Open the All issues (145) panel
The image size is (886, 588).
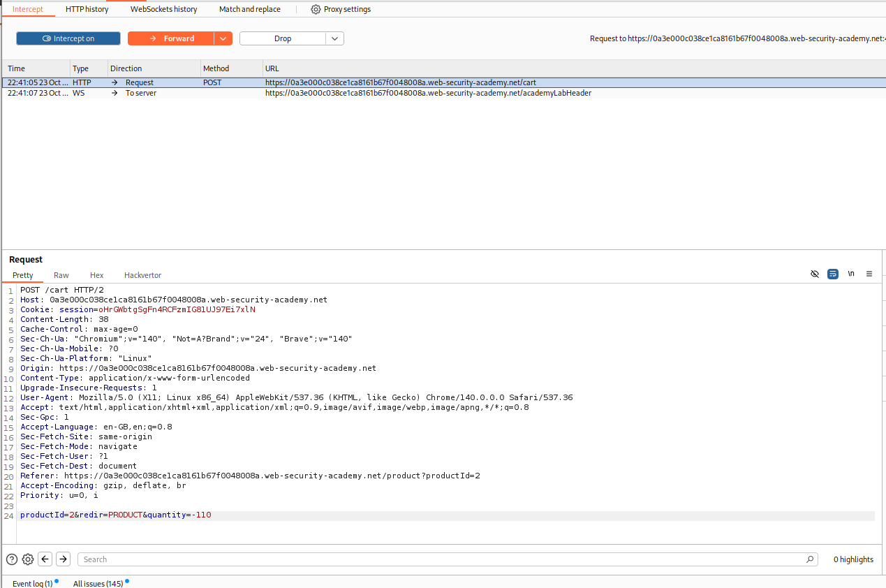pos(98,583)
